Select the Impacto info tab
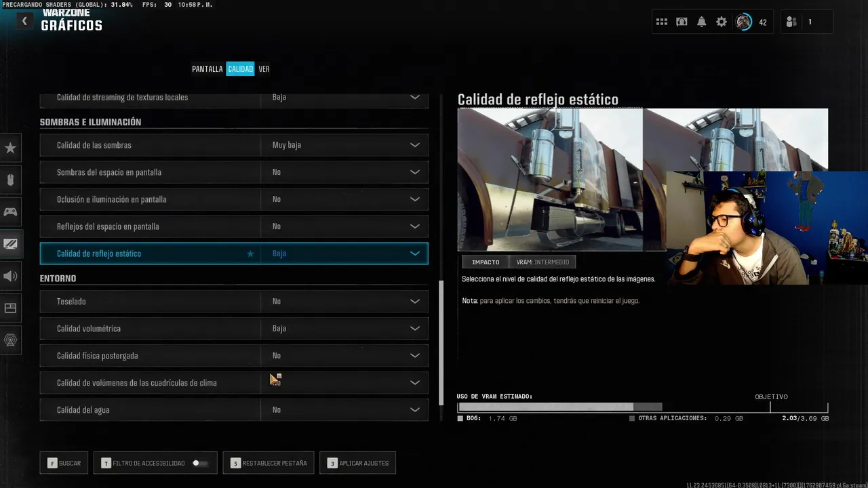This screenshot has height=488, width=868. 486,262
